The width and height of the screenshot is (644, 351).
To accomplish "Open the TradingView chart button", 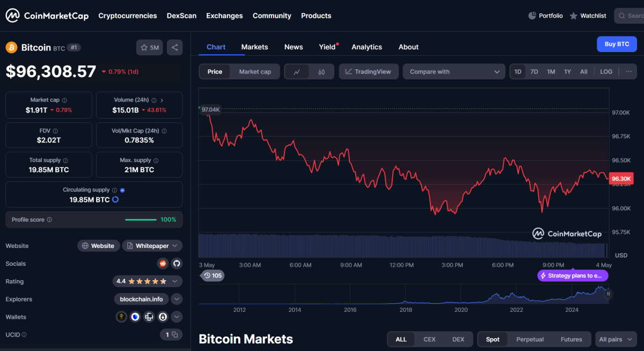I will [x=369, y=71].
